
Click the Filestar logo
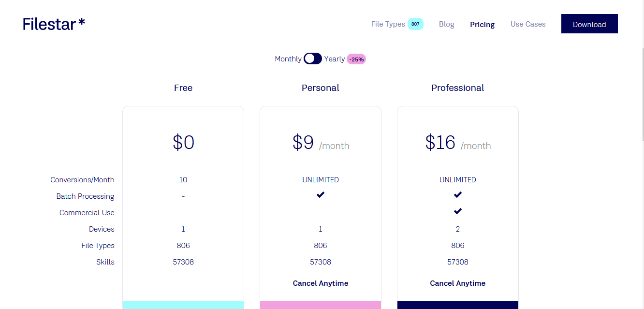54,24
